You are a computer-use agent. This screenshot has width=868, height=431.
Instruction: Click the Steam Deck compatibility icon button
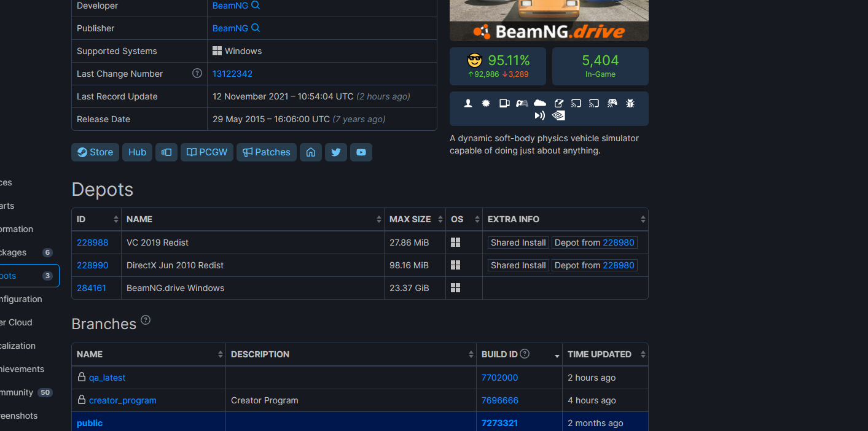(x=166, y=152)
